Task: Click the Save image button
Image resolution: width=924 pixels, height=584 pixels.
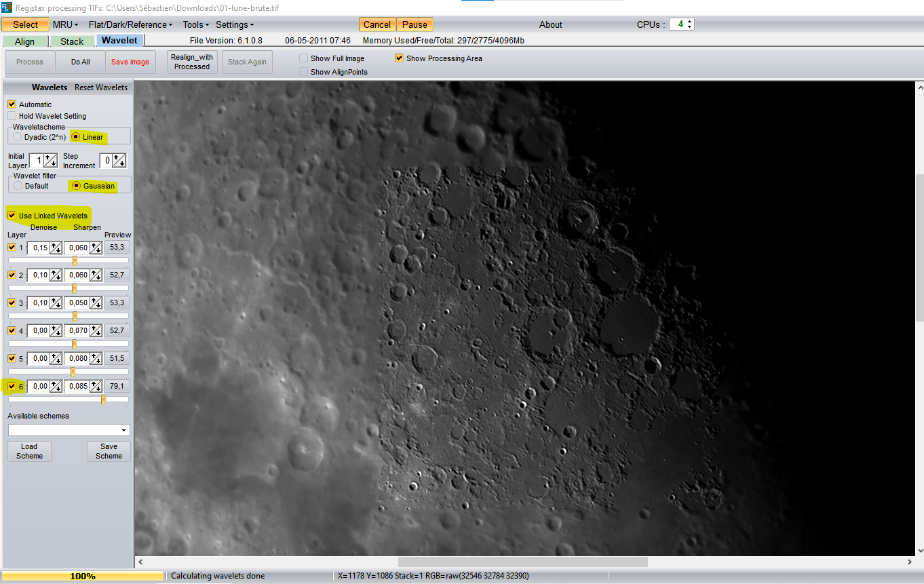Action: point(130,62)
